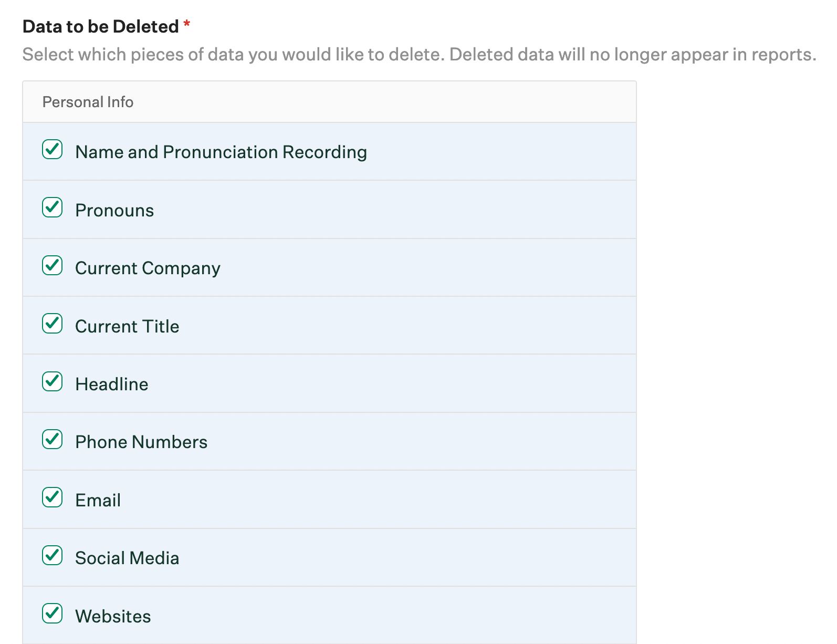837x644 pixels.
Task: Untick the Social Media checkbox
Action: point(53,555)
